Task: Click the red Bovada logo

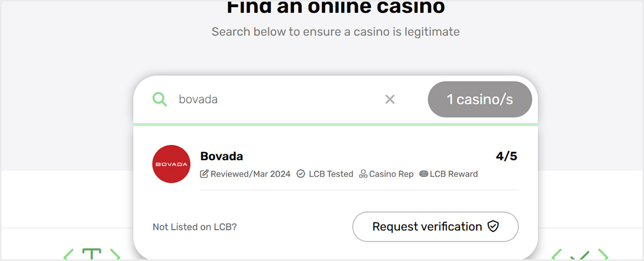Action: tap(171, 164)
